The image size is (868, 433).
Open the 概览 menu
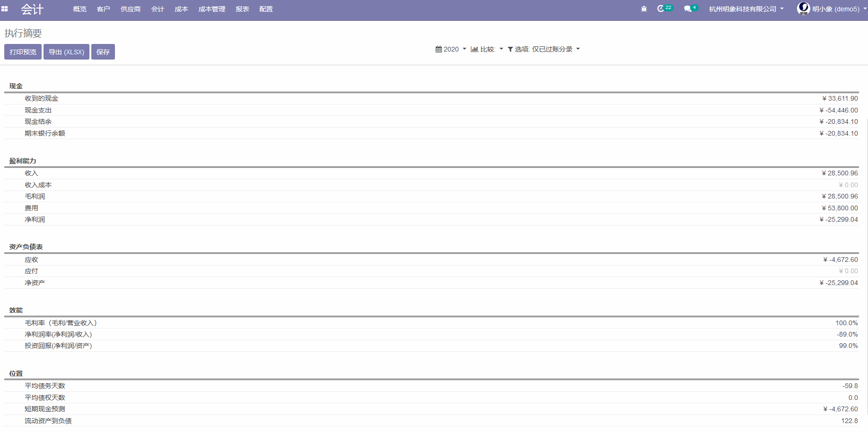80,9
